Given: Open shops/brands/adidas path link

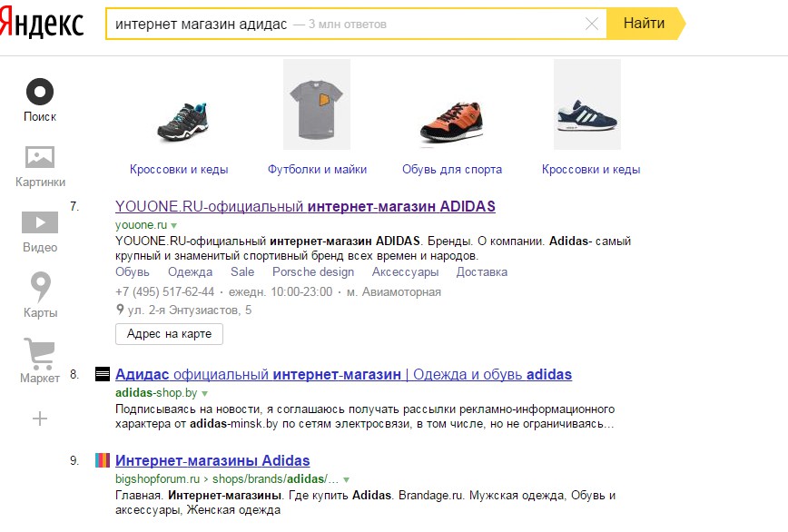Looking at the screenshot, I should tap(275, 478).
